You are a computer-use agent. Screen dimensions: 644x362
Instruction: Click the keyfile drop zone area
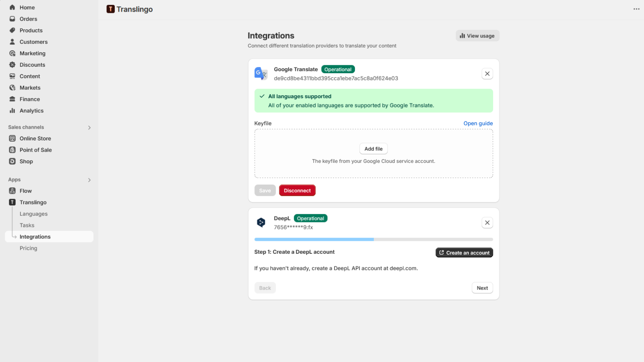point(374,154)
